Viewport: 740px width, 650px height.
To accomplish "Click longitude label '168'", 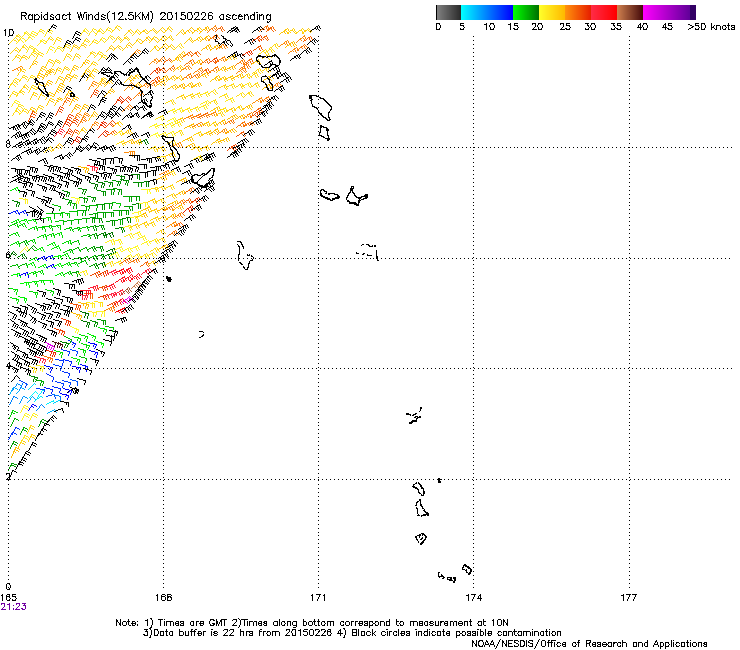I will pyautogui.click(x=163, y=598).
